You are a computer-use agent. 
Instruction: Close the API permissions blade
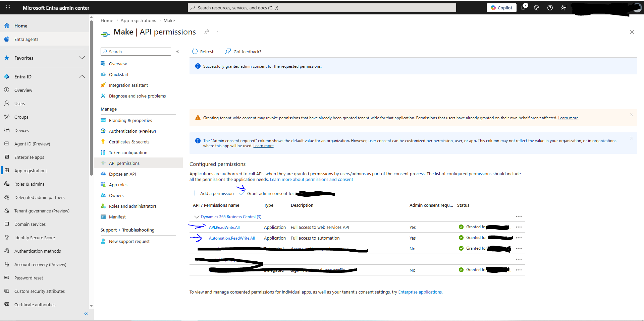(x=632, y=32)
